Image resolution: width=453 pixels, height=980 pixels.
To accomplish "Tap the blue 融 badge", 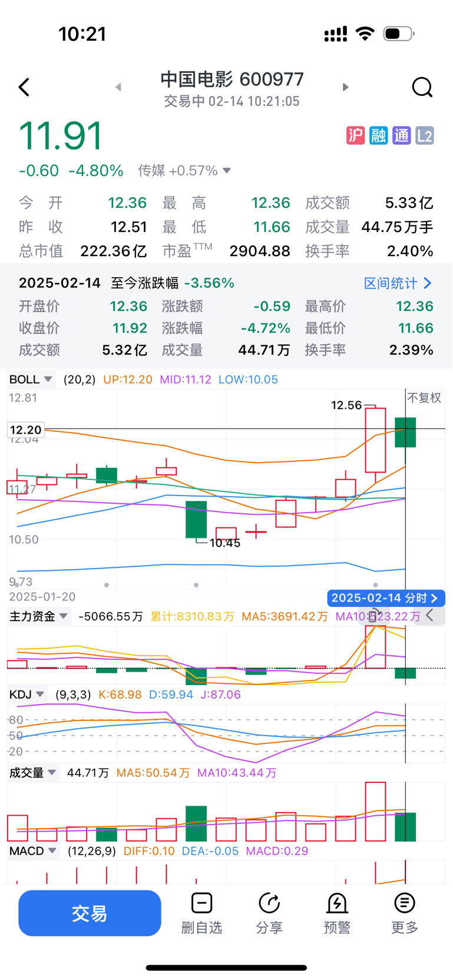I will [x=378, y=136].
